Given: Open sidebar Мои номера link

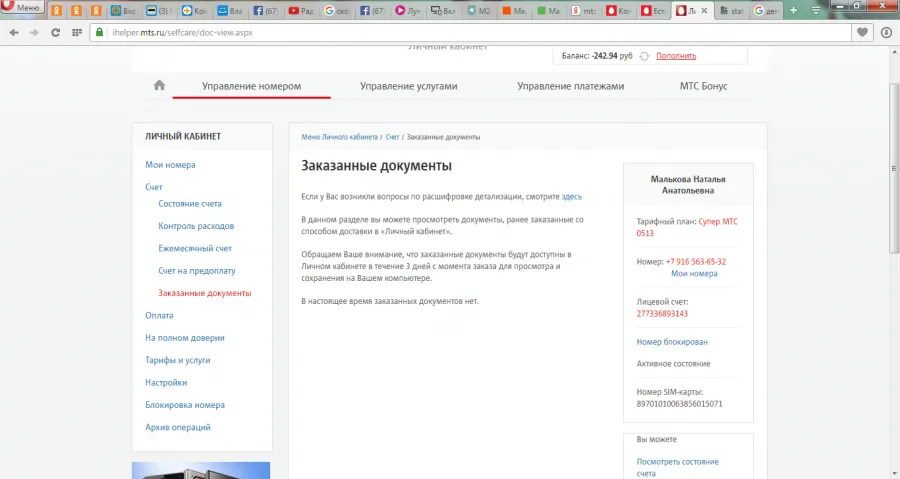Looking at the screenshot, I should [x=170, y=165].
